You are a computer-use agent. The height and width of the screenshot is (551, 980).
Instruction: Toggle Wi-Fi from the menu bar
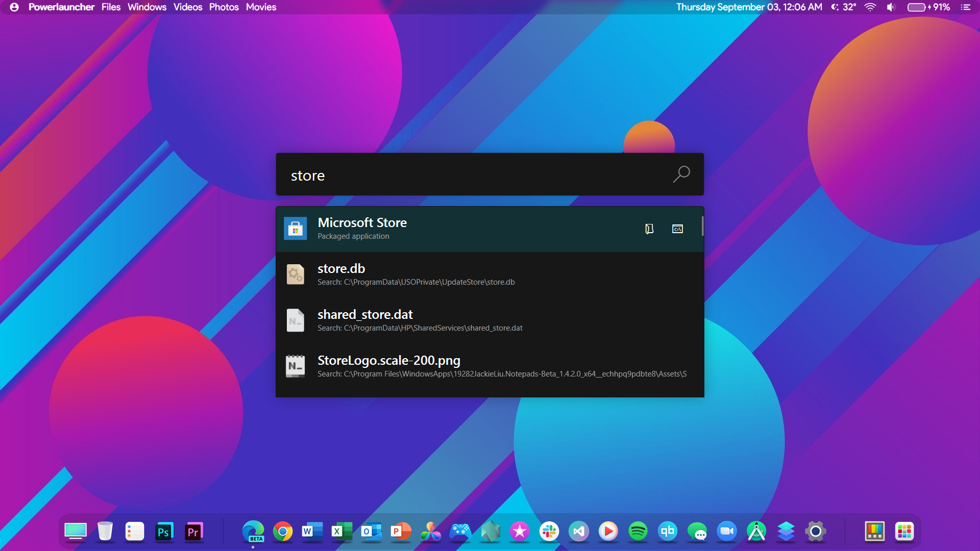click(869, 7)
